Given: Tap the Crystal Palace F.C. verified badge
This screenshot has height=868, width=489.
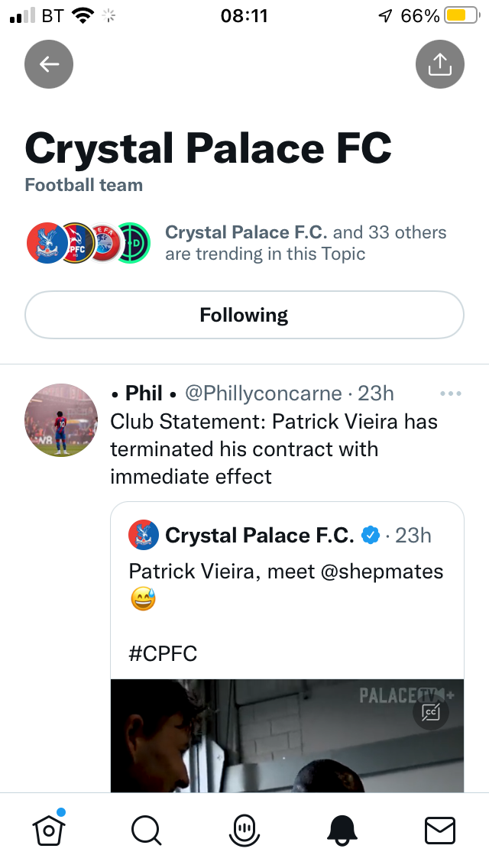Looking at the screenshot, I should (x=371, y=536).
